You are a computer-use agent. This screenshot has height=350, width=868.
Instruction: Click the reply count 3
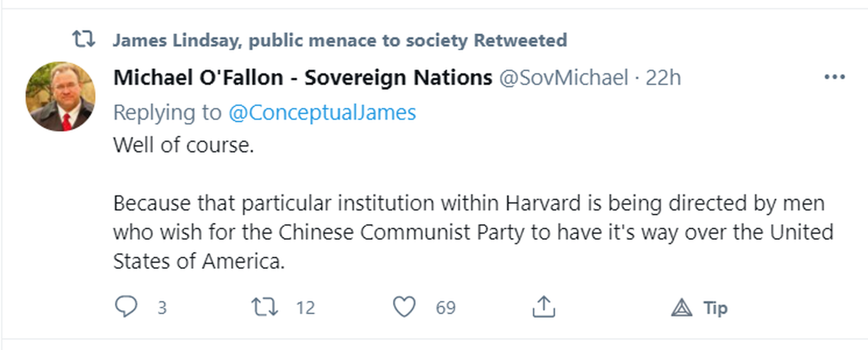point(162,308)
